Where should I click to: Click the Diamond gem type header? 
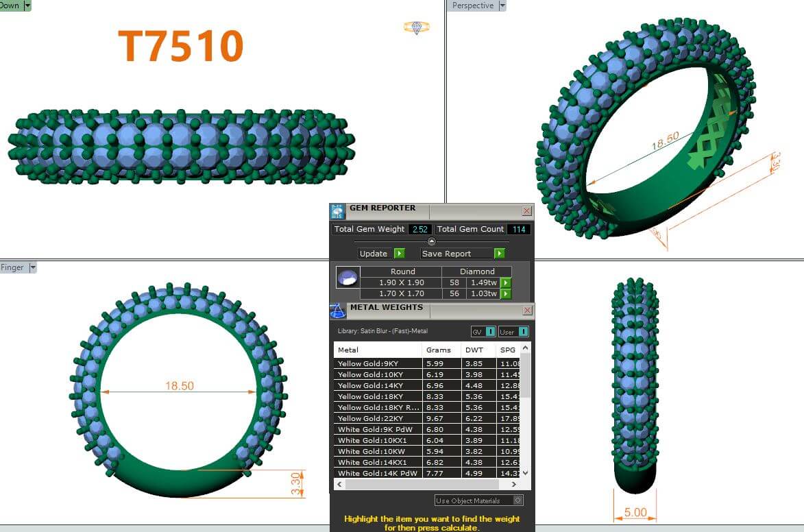(x=477, y=271)
